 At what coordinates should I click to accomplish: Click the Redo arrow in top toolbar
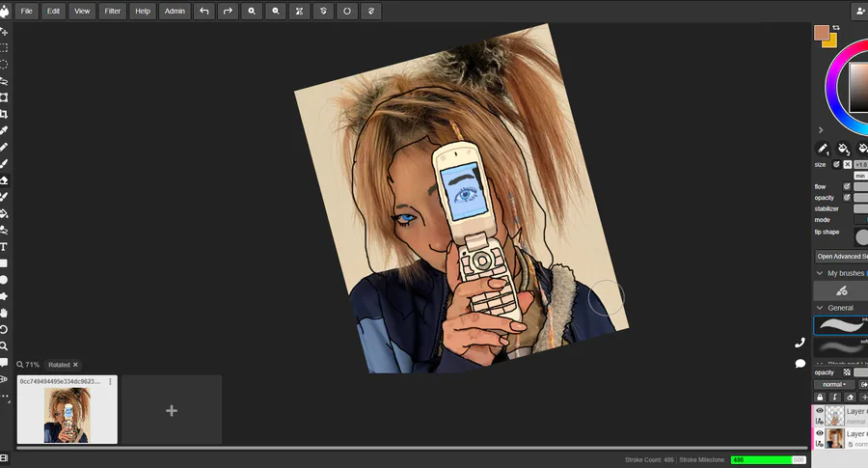click(228, 11)
